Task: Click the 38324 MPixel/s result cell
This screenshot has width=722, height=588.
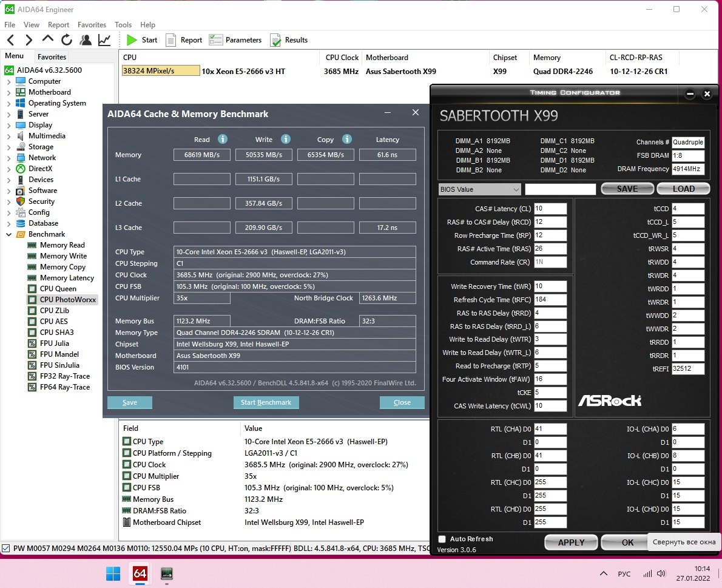Action: tap(161, 71)
